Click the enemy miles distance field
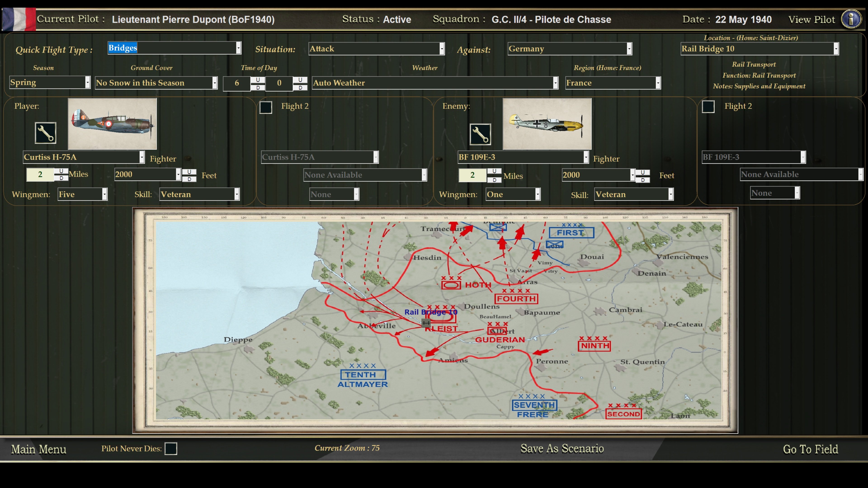The height and width of the screenshot is (488, 868). [x=472, y=175]
